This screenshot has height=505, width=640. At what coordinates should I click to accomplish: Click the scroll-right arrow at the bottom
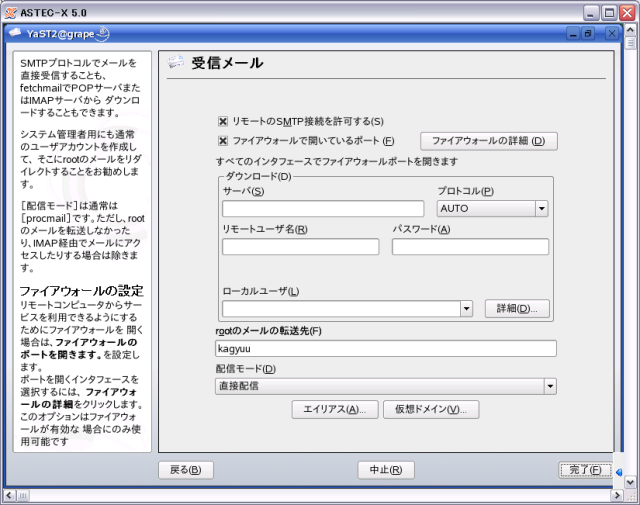tap(612, 495)
